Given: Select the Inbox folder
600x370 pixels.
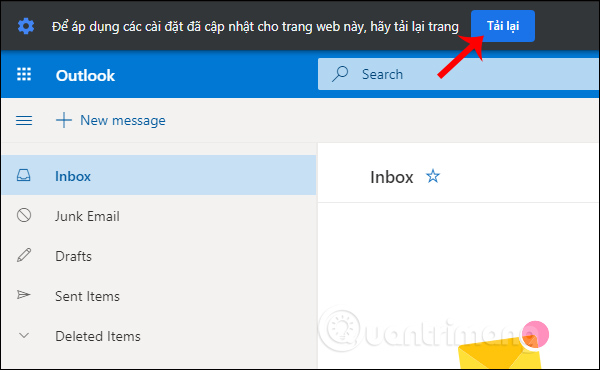Looking at the screenshot, I should coord(158,176).
